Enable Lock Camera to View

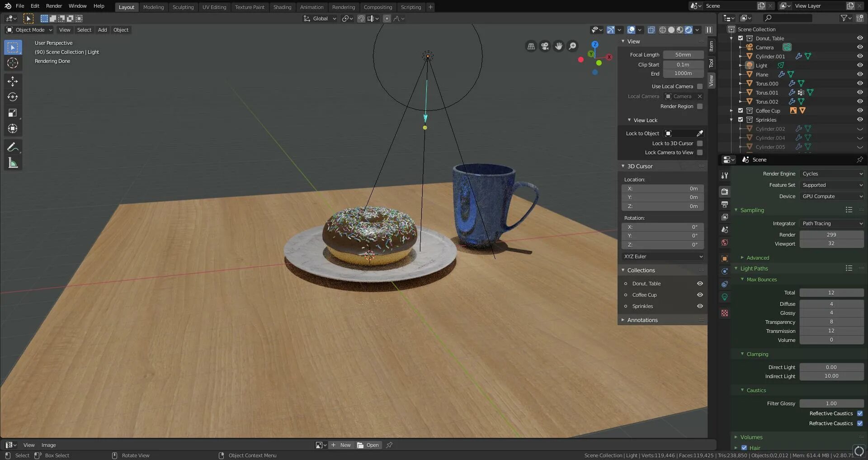click(700, 152)
